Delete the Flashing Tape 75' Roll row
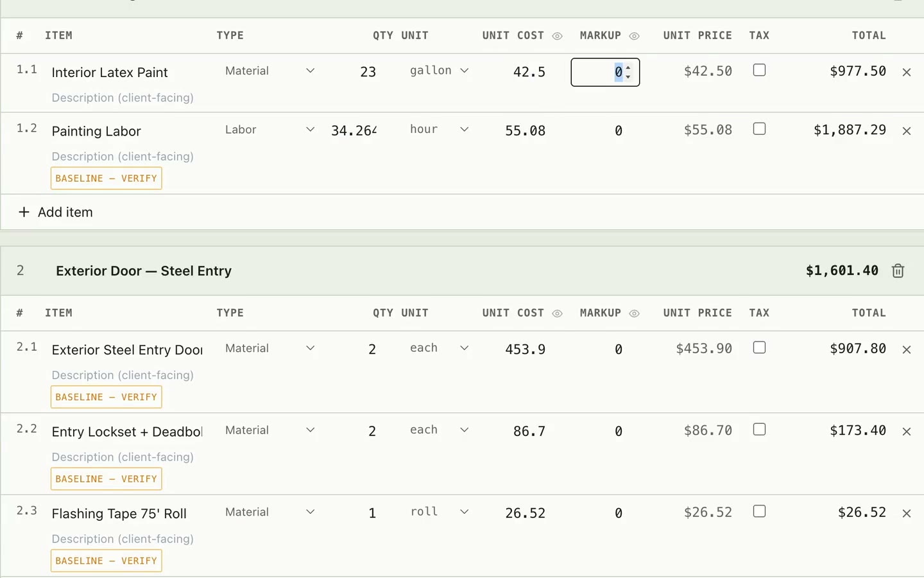The image size is (924, 578). pyautogui.click(x=907, y=514)
